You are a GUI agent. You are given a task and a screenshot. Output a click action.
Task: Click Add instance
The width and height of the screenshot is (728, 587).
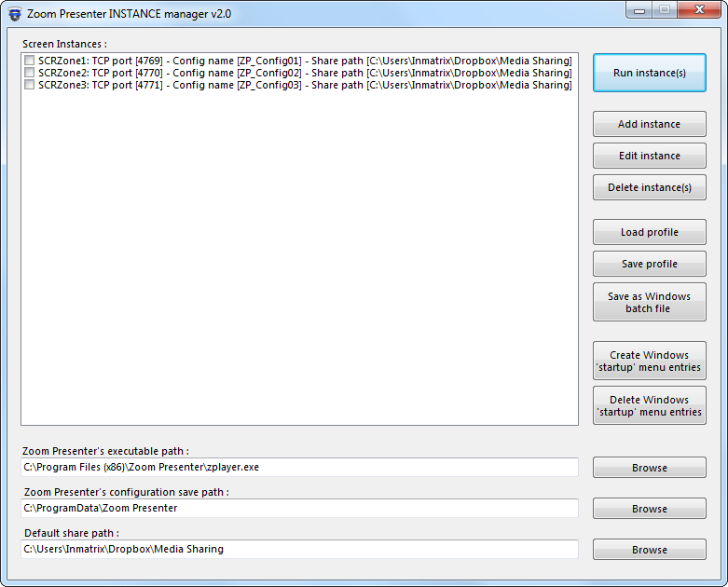pyautogui.click(x=649, y=124)
